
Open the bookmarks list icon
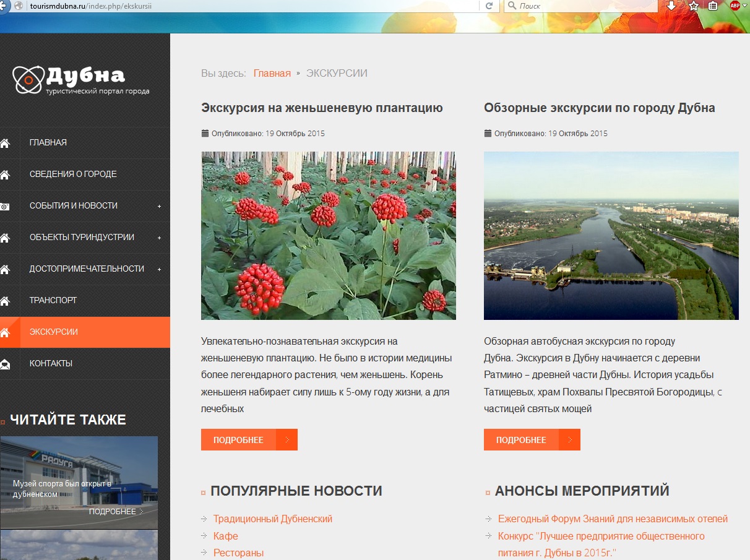[x=713, y=6]
